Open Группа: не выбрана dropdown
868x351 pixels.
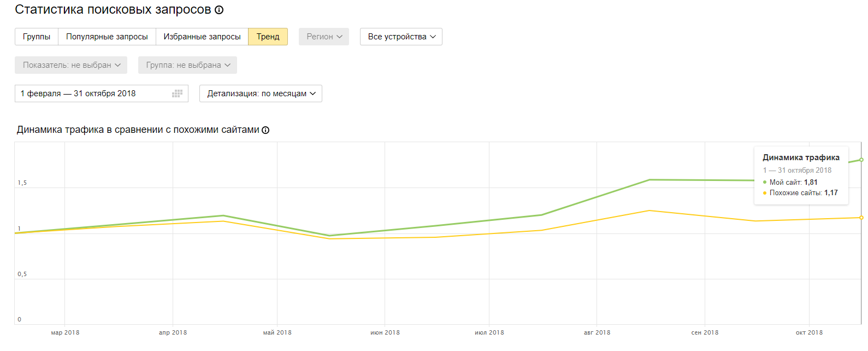point(187,65)
